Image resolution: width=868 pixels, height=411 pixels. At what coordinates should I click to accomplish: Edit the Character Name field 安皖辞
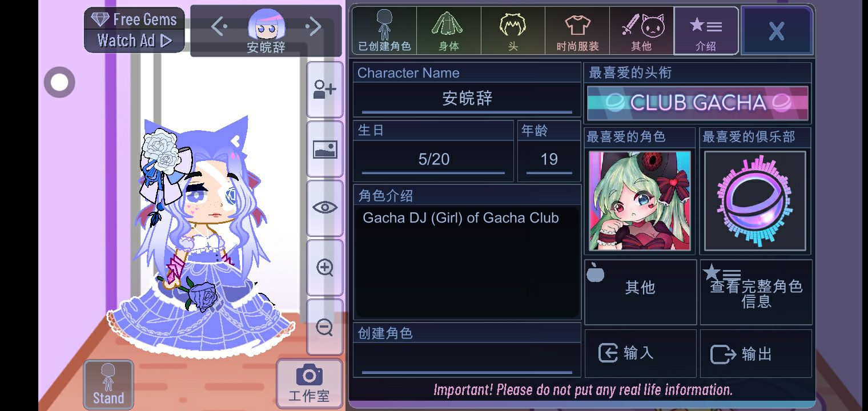point(467,99)
